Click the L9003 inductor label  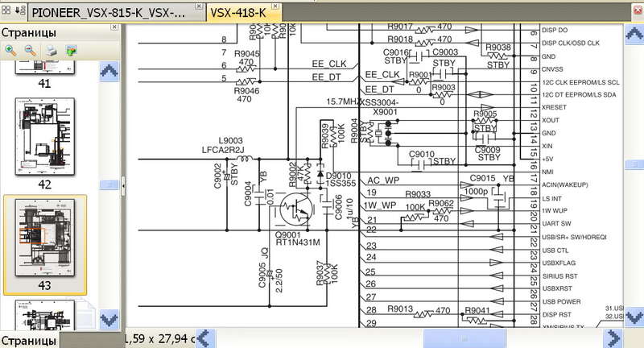click(x=230, y=140)
